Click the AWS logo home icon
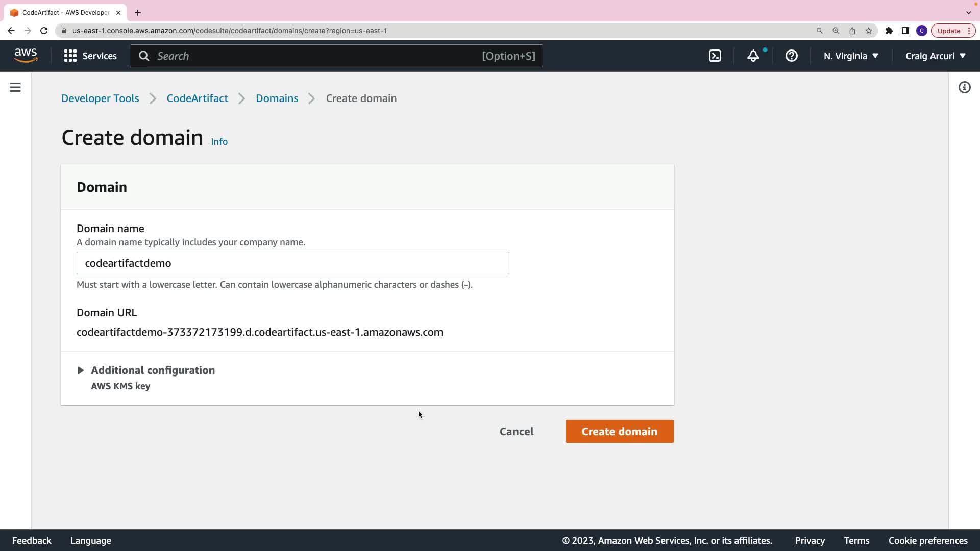The height and width of the screenshot is (551, 980). [x=26, y=56]
